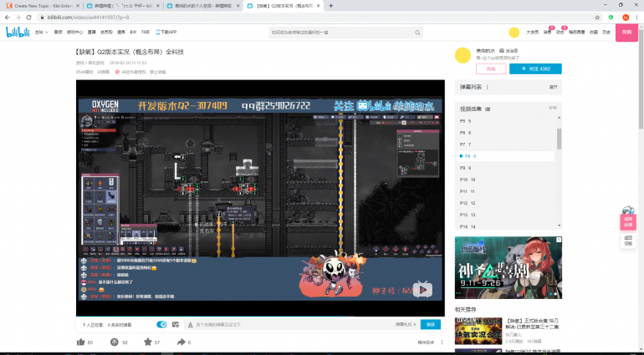Click the playlist scrollbar thumb

click(x=559, y=139)
